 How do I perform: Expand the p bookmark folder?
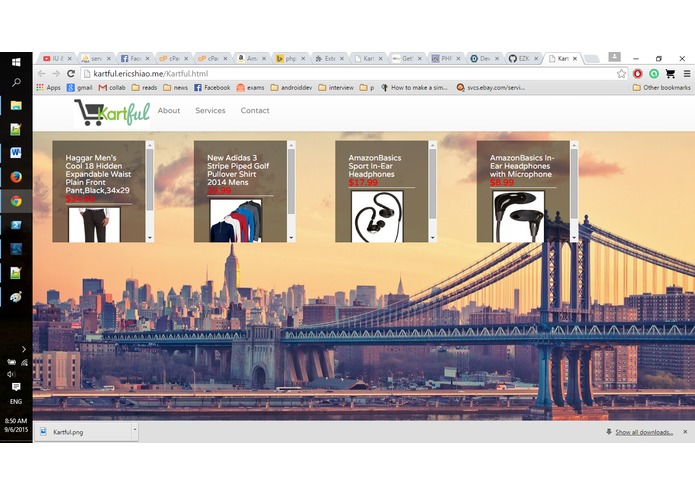[x=367, y=88]
